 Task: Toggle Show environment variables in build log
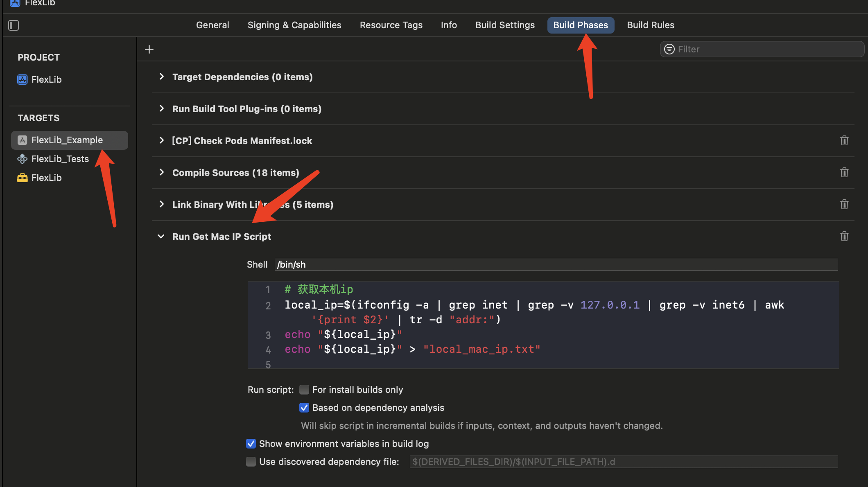(x=251, y=444)
